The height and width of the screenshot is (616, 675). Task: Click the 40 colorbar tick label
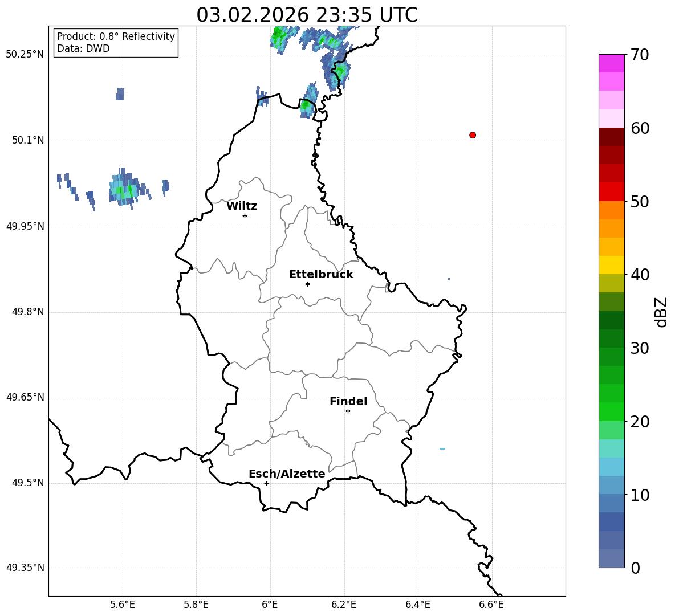tap(640, 275)
